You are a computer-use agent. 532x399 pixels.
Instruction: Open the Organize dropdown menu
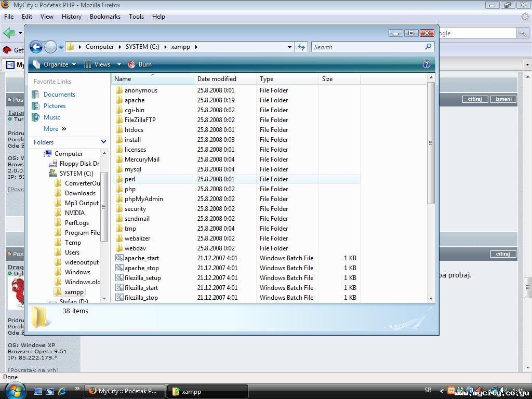point(55,64)
